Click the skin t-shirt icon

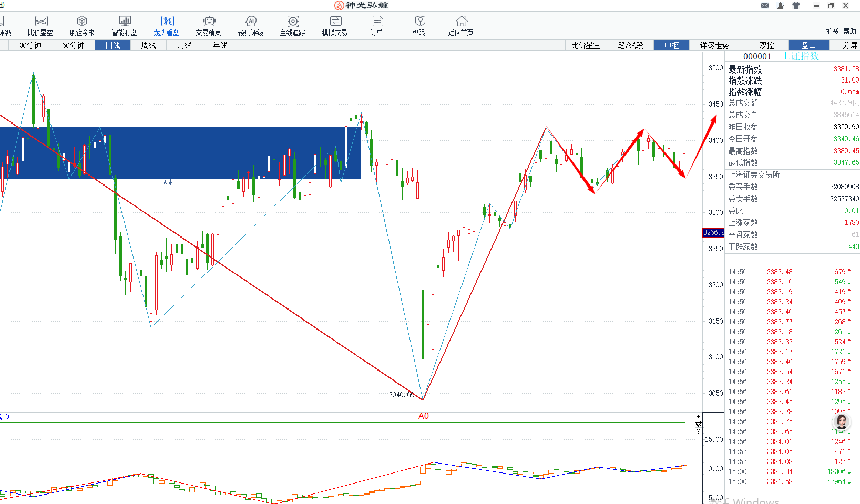[796, 6]
